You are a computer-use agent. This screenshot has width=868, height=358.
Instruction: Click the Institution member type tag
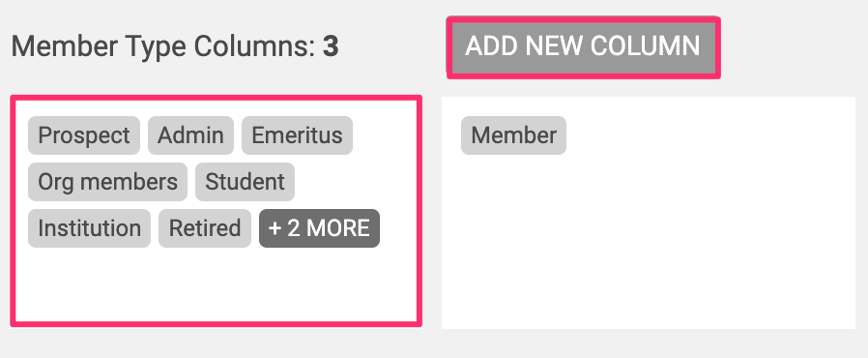(x=89, y=228)
